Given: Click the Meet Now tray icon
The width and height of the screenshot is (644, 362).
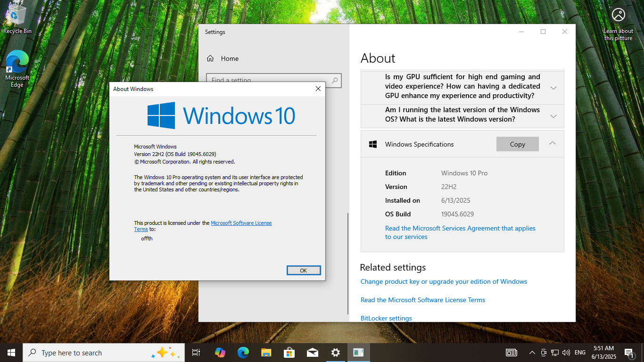Looking at the screenshot, I should click(544, 353).
